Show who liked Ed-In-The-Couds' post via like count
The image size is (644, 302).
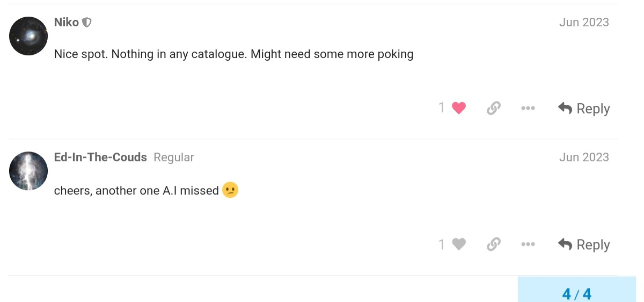point(442,245)
